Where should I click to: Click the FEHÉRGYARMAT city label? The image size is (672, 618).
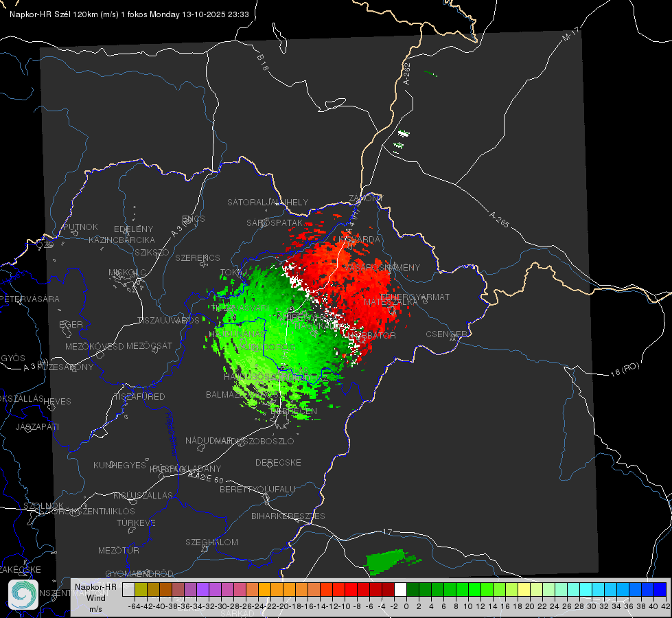click(x=415, y=297)
